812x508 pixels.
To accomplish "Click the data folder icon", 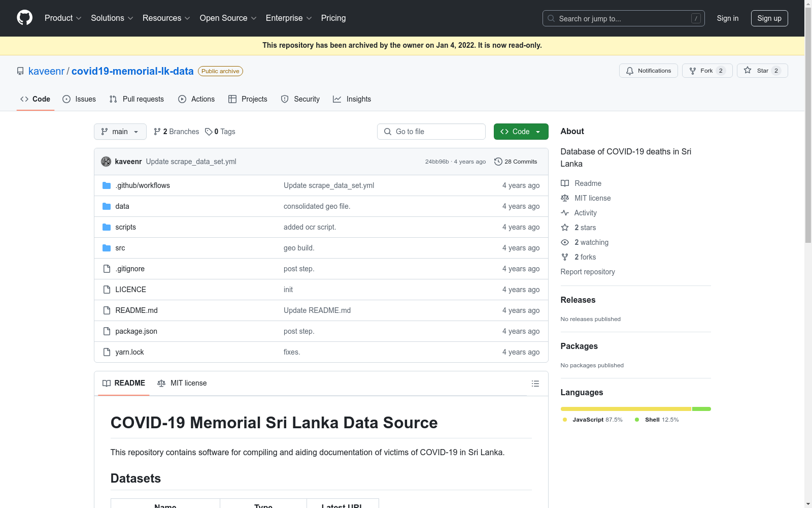I will tap(107, 206).
